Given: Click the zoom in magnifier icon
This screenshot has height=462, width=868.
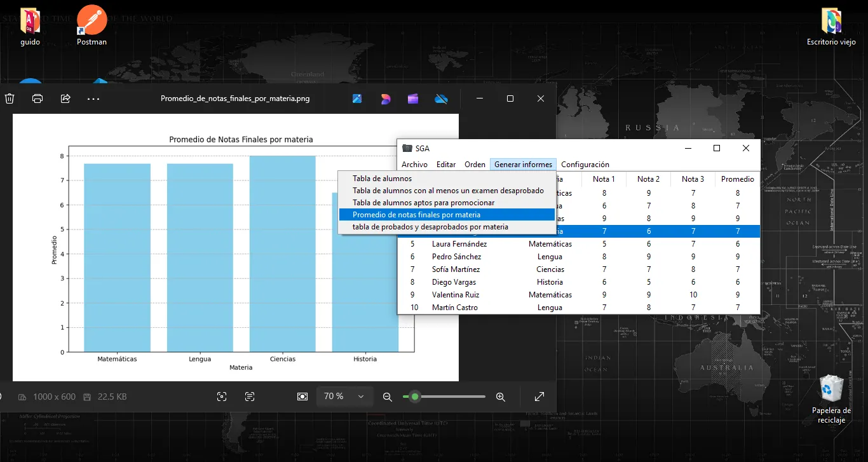Looking at the screenshot, I should tap(501, 397).
